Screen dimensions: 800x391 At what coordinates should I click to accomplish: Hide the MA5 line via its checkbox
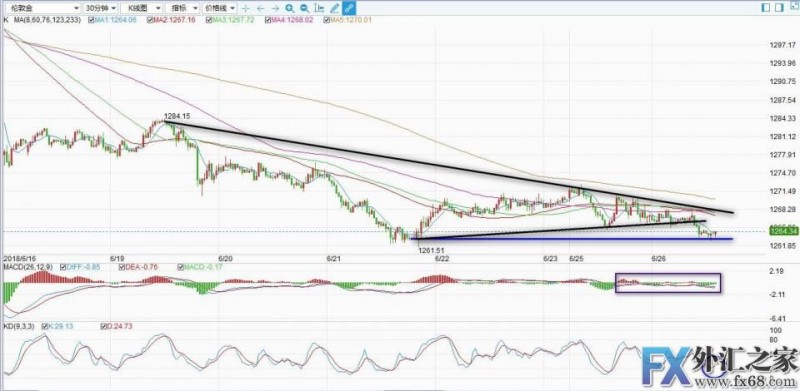[x=328, y=20]
